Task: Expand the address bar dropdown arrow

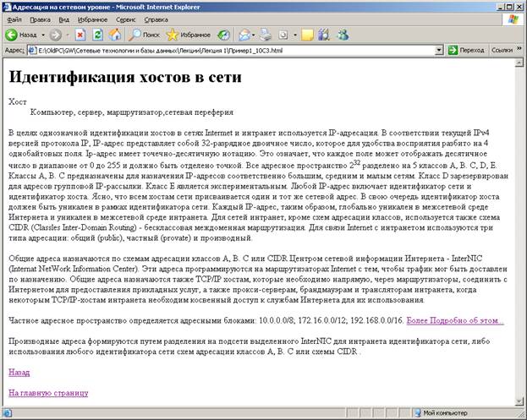Action: tap(439, 51)
